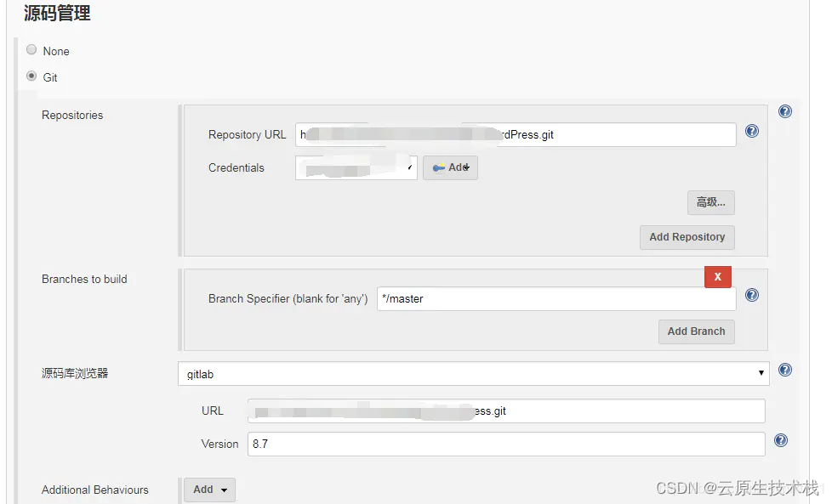Click help icon beside Version field
The width and height of the screenshot is (832, 504).
[780, 440]
